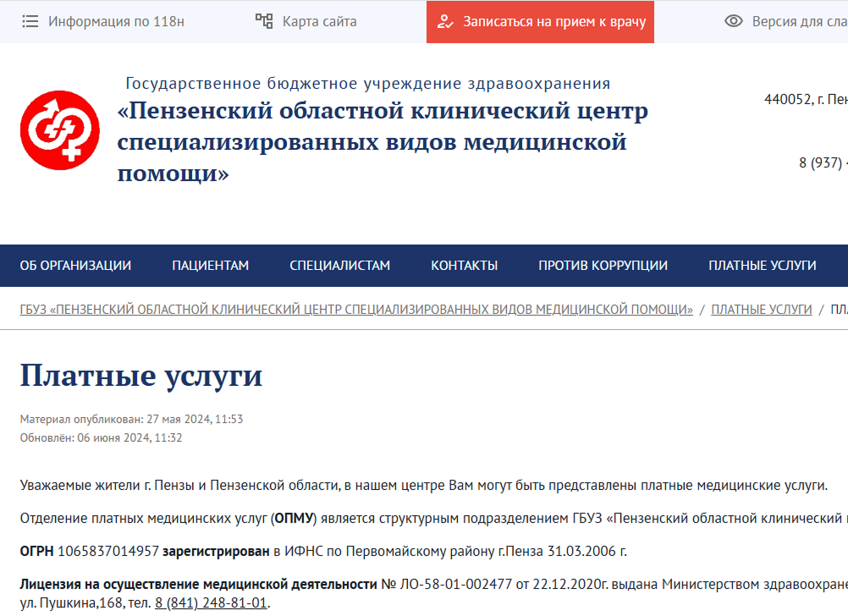Open the Специалистам menu
The width and height of the screenshot is (848, 616).
pyautogui.click(x=339, y=266)
